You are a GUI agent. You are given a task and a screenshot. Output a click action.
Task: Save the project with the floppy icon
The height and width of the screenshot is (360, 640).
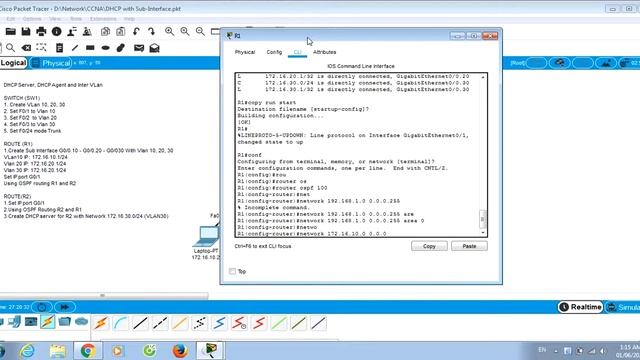click(26, 31)
